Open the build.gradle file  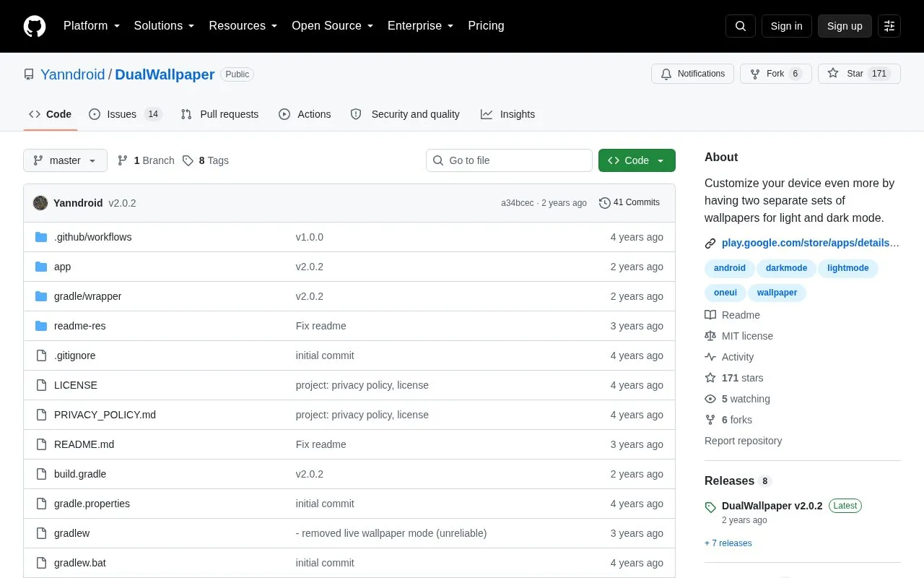pyautogui.click(x=80, y=474)
